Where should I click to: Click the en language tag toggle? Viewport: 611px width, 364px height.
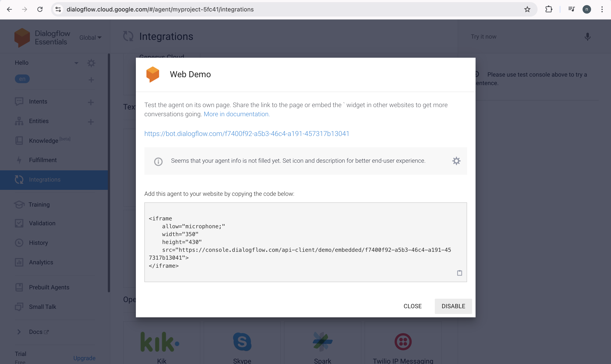[22, 79]
